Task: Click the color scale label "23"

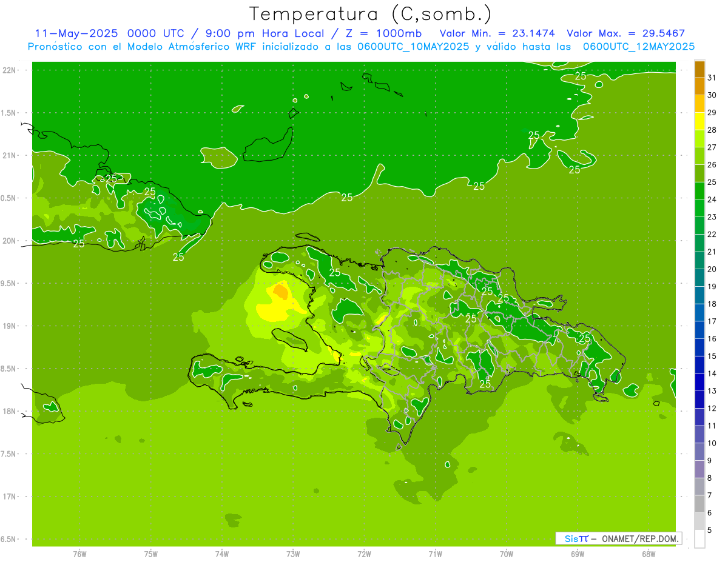Action: click(x=712, y=217)
